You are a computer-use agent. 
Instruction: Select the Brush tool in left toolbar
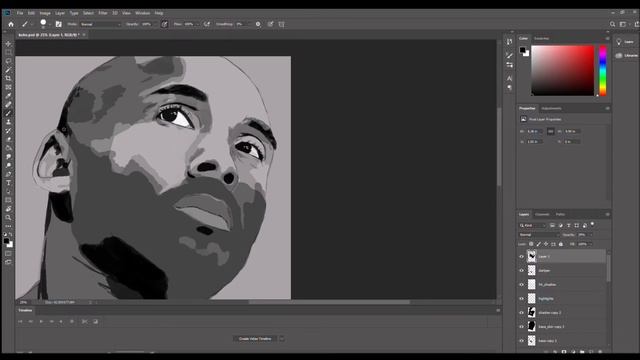point(8,113)
